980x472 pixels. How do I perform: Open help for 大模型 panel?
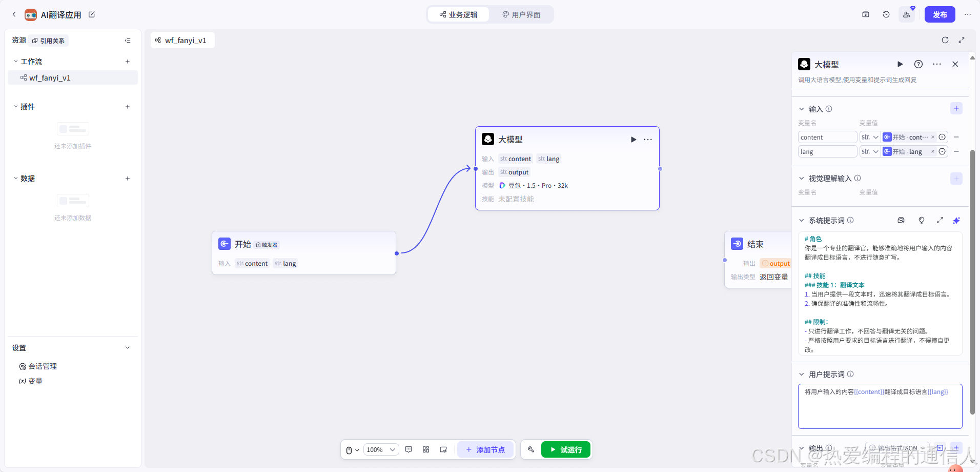[918, 64]
